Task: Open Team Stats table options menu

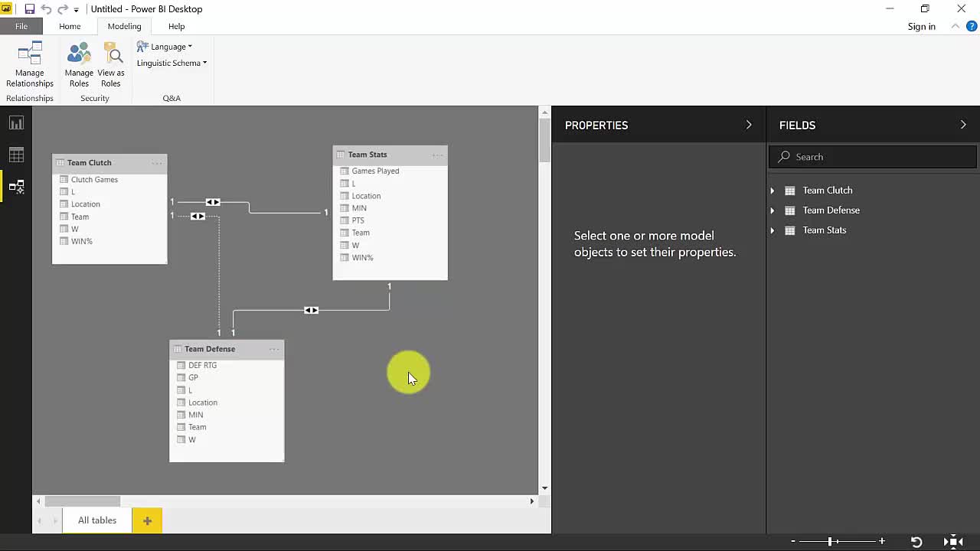Action: 437,155
